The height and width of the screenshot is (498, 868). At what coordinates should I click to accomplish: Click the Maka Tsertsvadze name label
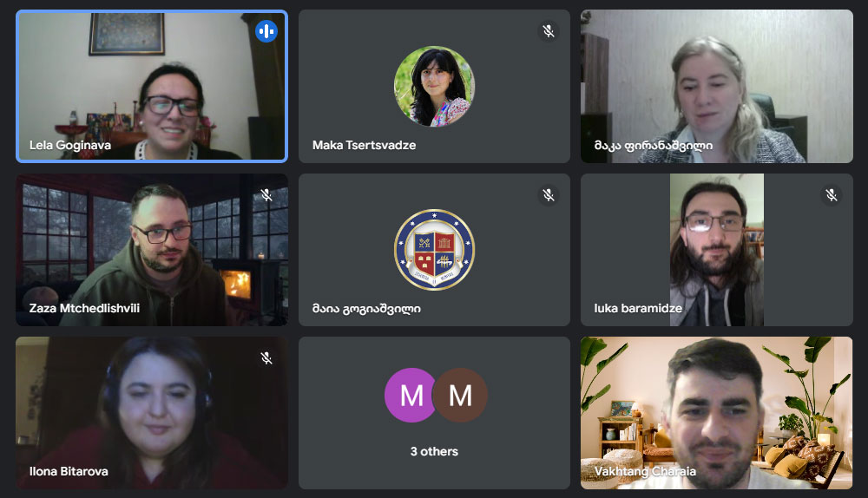tap(365, 145)
